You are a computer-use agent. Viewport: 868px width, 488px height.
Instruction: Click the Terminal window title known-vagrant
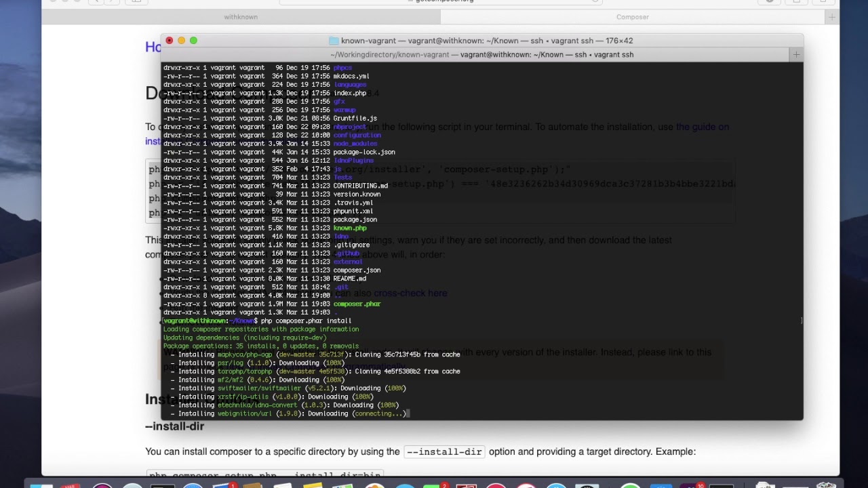[487, 41]
